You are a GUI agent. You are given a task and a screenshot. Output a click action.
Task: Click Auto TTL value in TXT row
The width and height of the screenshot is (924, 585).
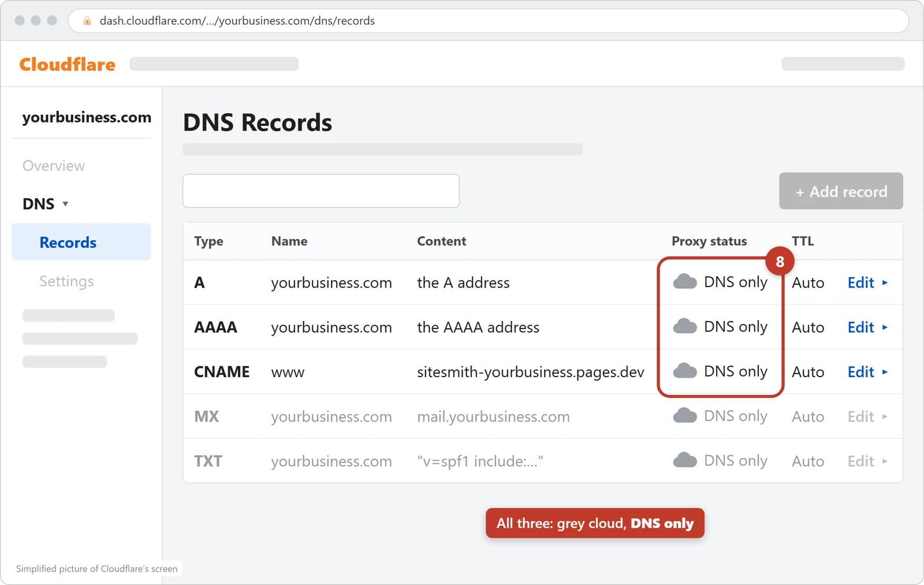coord(808,461)
